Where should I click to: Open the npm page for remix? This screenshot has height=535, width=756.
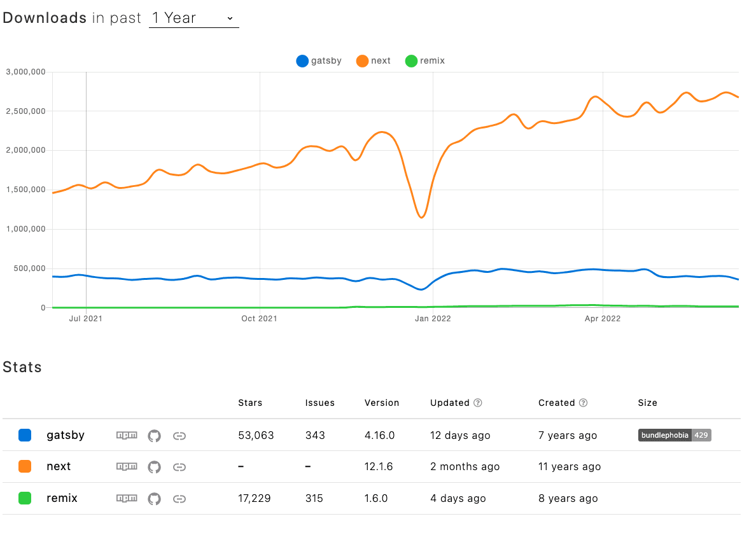[126, 499]
